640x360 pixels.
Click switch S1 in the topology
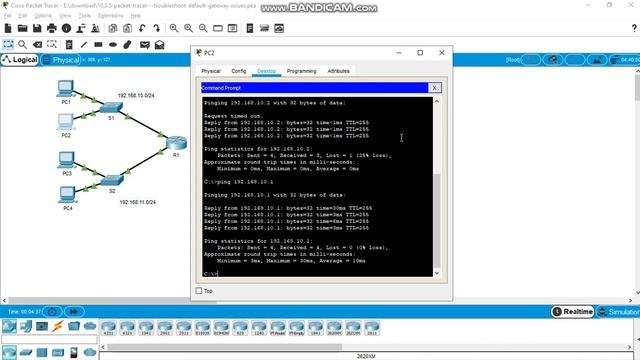tap(111, 107)
